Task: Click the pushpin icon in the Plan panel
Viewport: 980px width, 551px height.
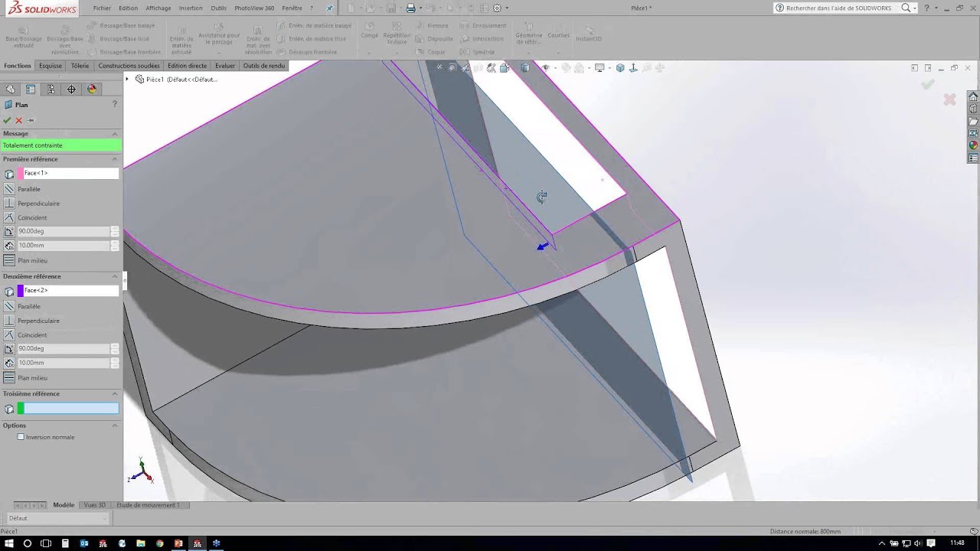Action: (31, 120)
